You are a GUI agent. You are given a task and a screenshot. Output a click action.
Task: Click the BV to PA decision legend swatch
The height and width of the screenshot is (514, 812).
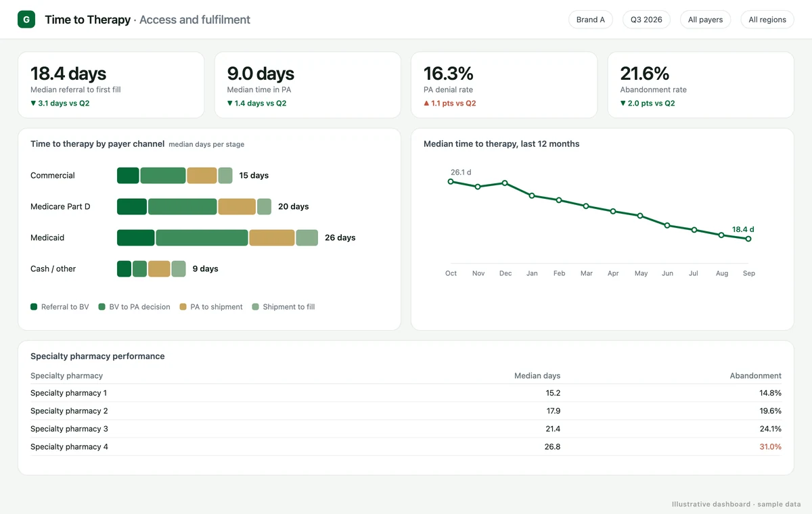(101, 307)
